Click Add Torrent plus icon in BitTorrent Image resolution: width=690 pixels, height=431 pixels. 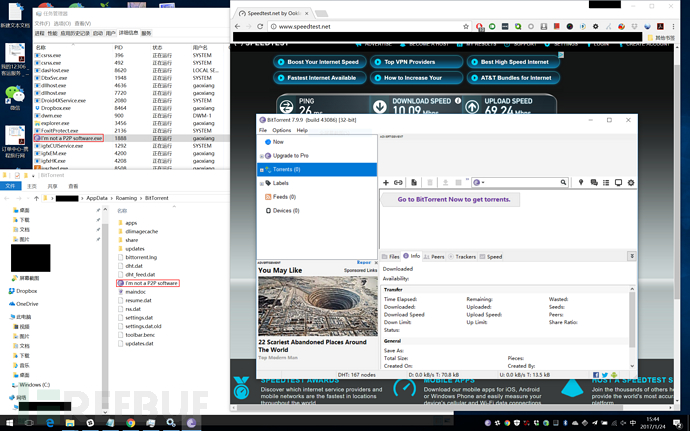point(386,183)
